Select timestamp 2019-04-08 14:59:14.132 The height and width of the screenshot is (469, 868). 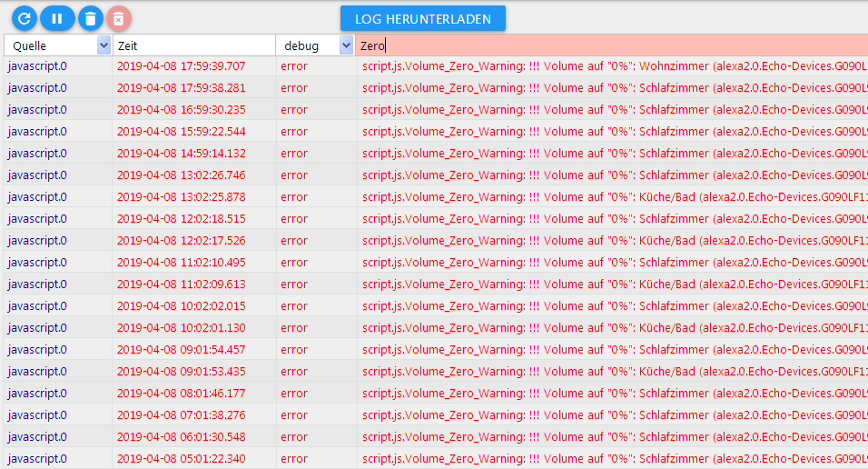click(181, 153)
